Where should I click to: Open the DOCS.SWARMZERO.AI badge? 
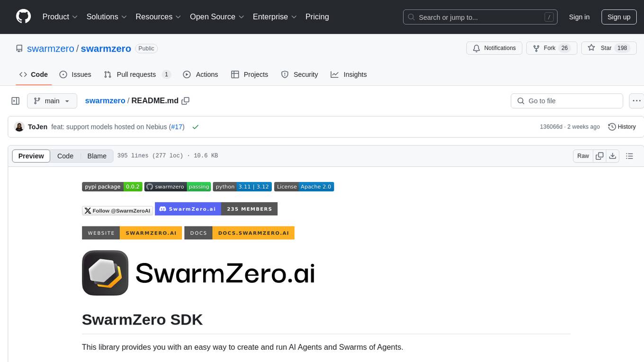[x=240, y=233]
